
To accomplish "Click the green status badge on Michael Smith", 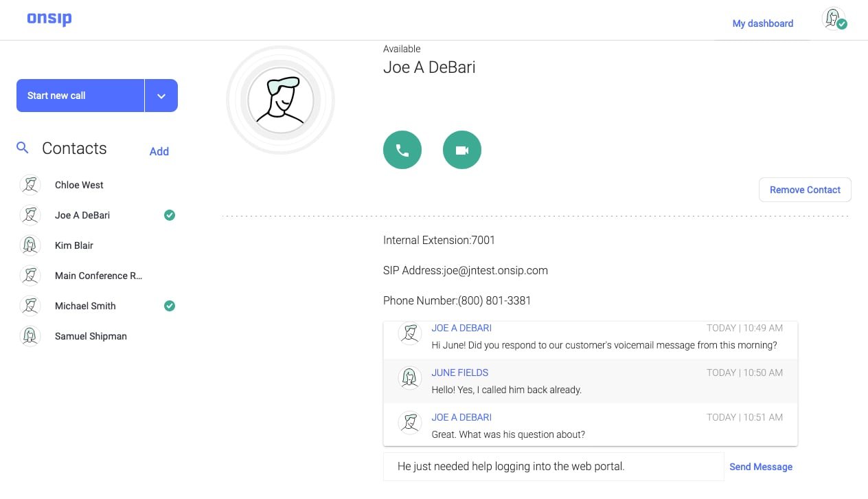I will [x=170, y=305].
